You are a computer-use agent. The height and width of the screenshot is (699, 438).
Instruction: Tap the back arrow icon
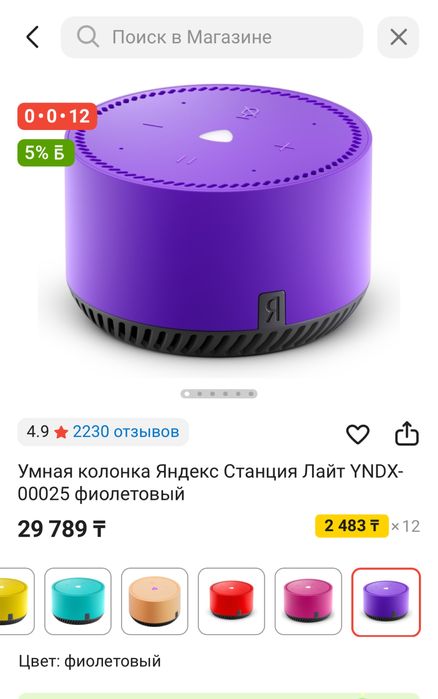tap(33, 37)
